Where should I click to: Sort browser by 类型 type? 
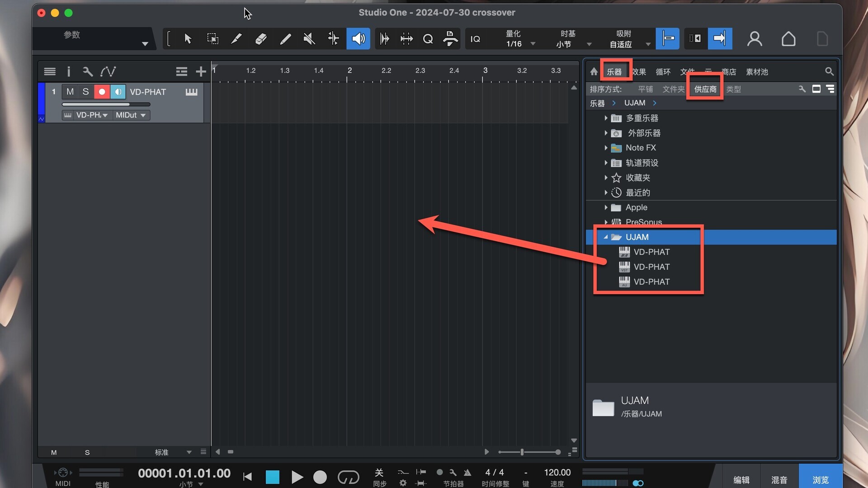tap(733, 89)
